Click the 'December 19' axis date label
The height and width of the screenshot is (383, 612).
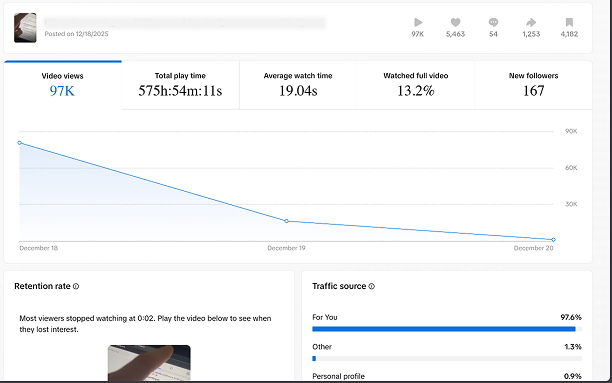pyautogui.click(x=286, y=248)
